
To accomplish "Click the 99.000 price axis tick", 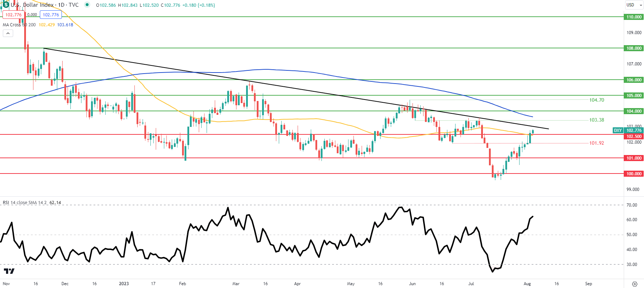I will click(x=633, y=189).
